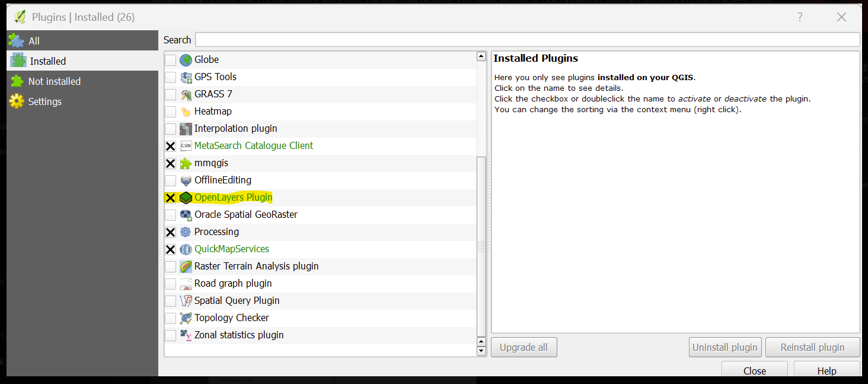The width and height of the screenshot is (868, 384).
Task: Click the OpenLayers Plugin hexagon icon
Action: coord(186,197)
